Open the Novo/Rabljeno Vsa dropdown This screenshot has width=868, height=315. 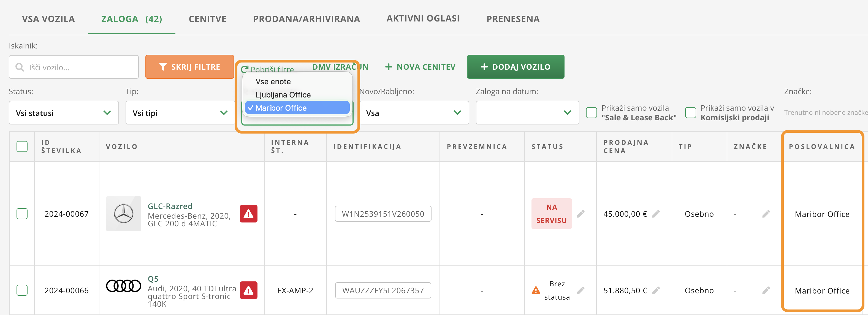pyautogui.click(x=414, y=113)
